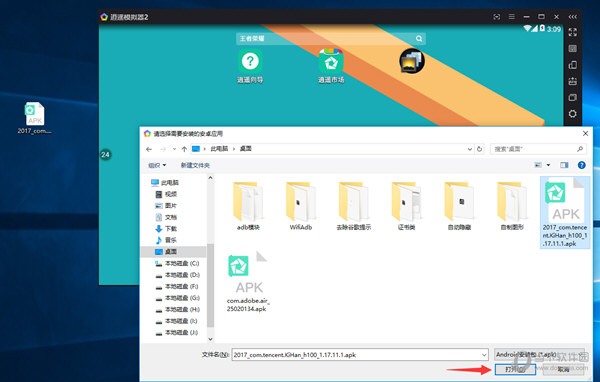Open the 组织 organize menu
600x382 pixels.
157,165
